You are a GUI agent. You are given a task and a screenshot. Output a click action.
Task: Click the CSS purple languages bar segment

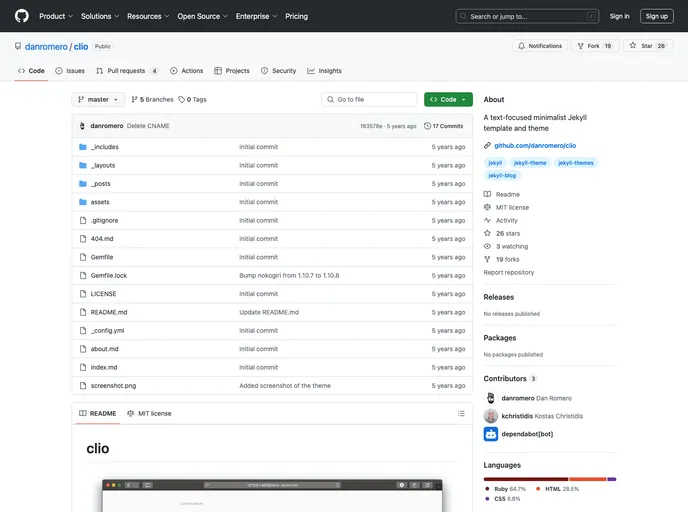(x=612, y=479)
